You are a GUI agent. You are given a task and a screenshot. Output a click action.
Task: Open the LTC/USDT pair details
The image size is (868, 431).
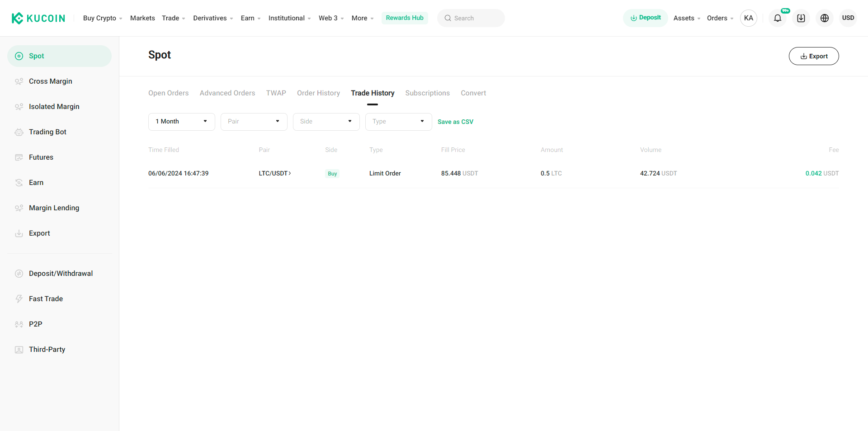(x=274, y=173)
